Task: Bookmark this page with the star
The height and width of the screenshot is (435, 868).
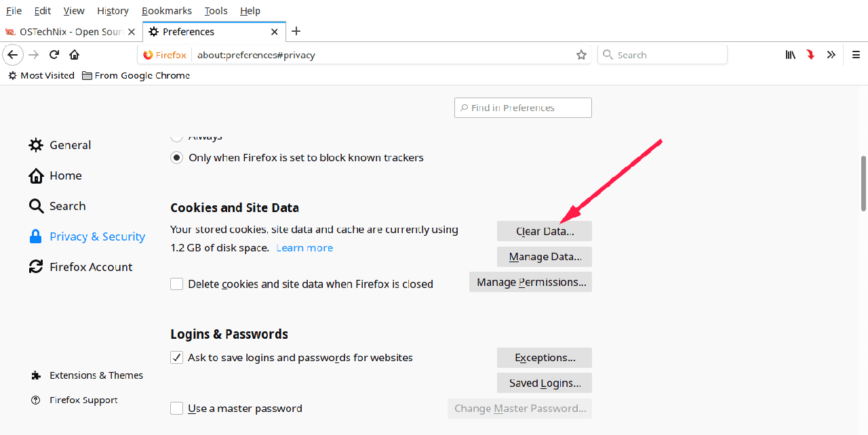Action: [x=581, y=55]
